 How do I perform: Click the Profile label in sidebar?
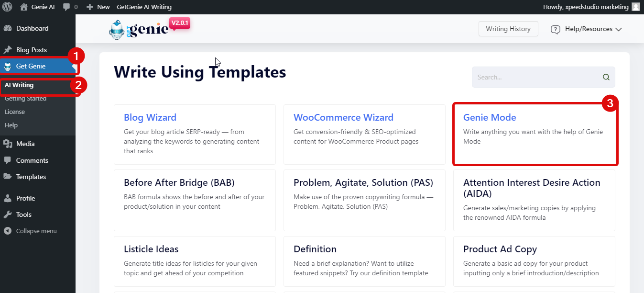(26, 198)
